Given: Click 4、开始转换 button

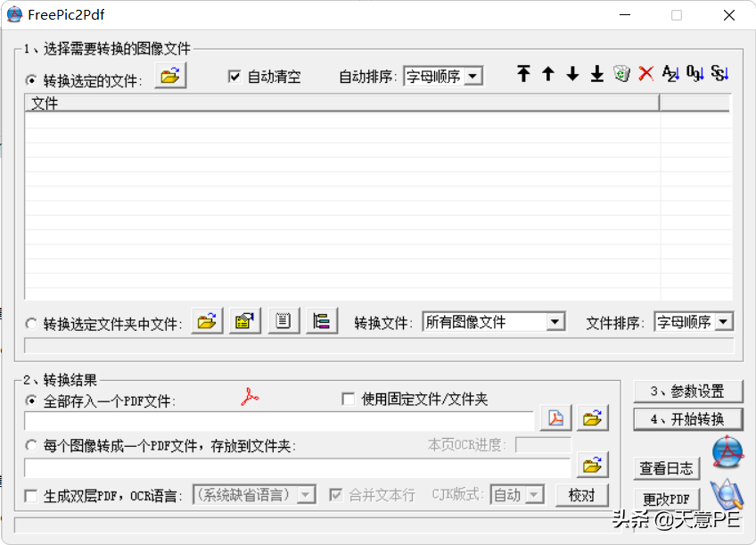Looking at the screenshot, I should pyautogui.click(x=688, y=419).
